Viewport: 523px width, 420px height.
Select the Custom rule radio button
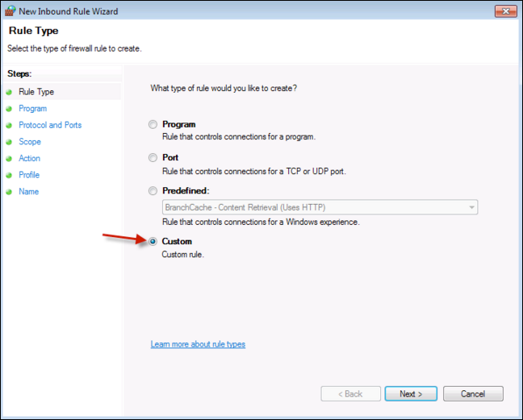153,241
